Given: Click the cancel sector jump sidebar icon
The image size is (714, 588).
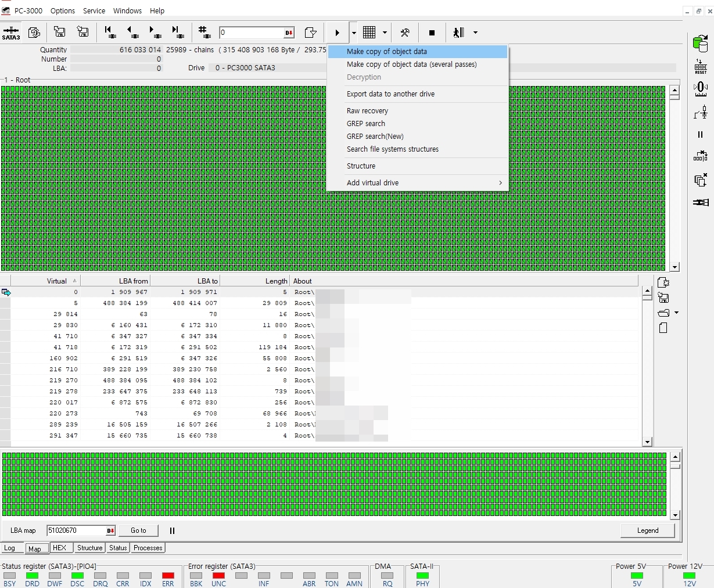Looking at the screenshot, I should click(x=701, y=156).
